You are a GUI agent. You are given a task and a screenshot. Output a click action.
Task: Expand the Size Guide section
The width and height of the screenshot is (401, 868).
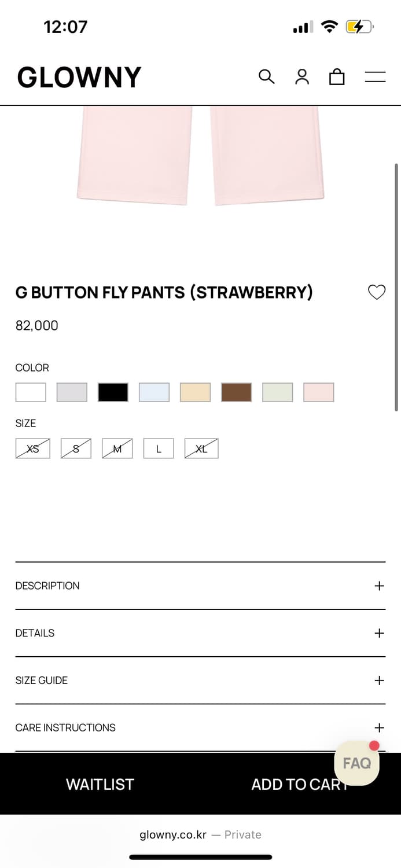(x=200, y=681)
